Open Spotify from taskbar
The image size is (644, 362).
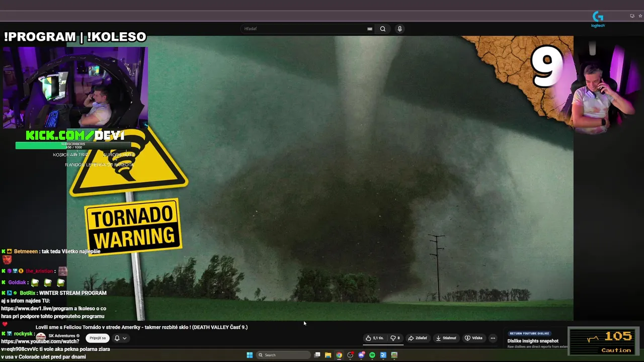[x=372, y=355]
